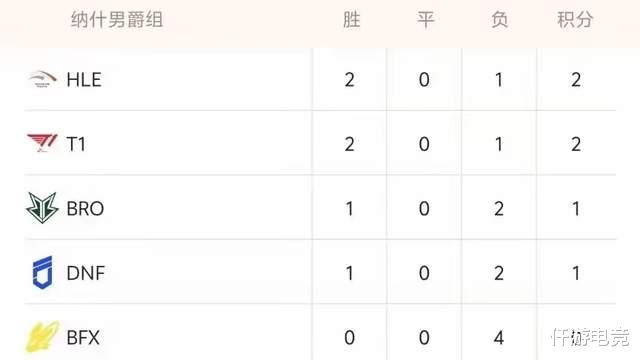Click T1's wins value in 胜 column
Viewport: 640px width, 360px height.
click(x=349, y=144)
